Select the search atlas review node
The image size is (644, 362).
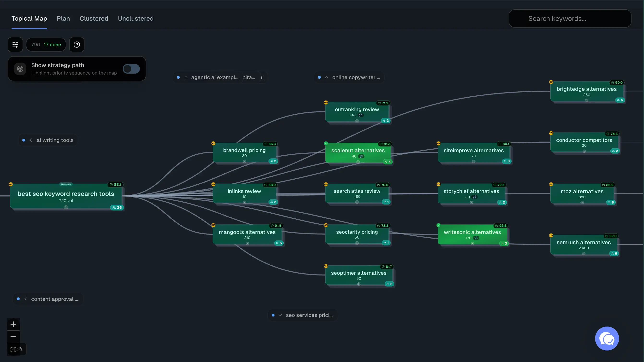(357, 193)
